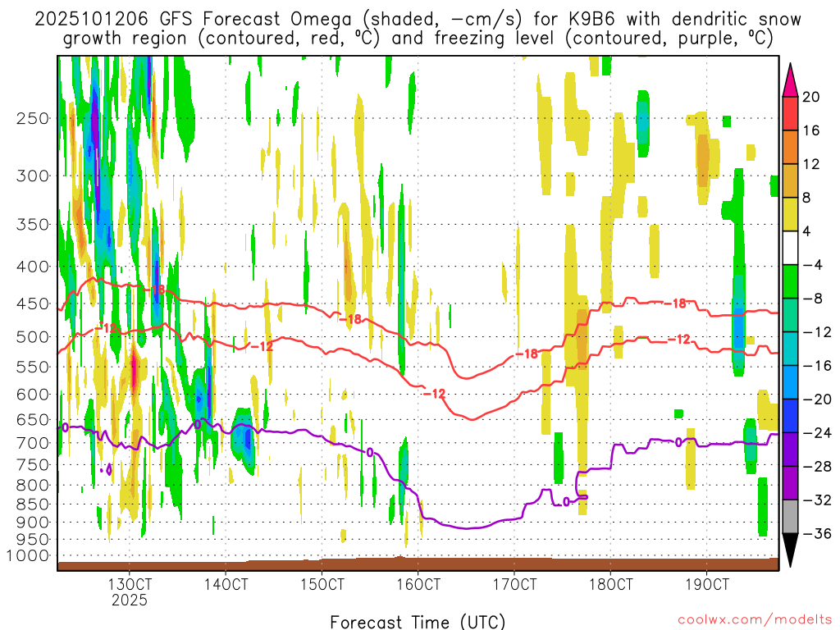Image resolution: width=840 pixels, height=630 pixels.
Task: Click the pink upward arrow atop colorbar
Action: [790, 80]
